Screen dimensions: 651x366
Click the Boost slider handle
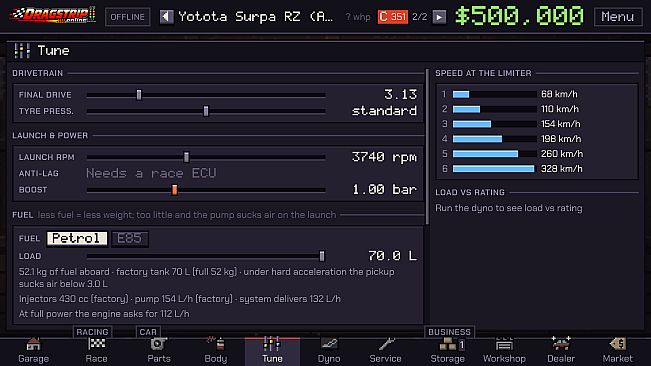(174, 190)
